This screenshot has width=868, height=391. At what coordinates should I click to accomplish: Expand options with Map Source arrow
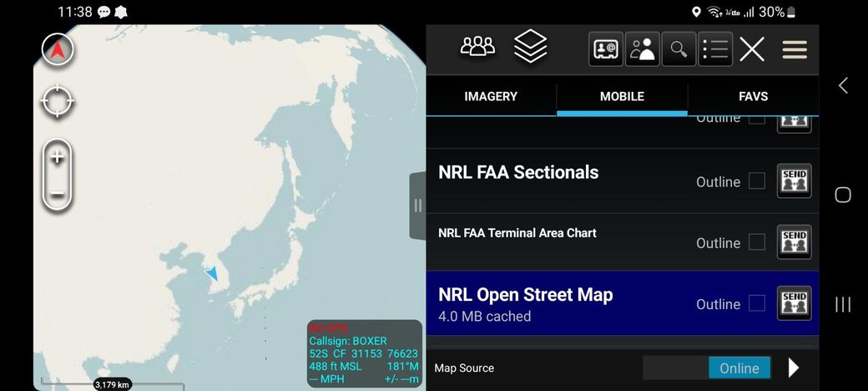(794, 368)
